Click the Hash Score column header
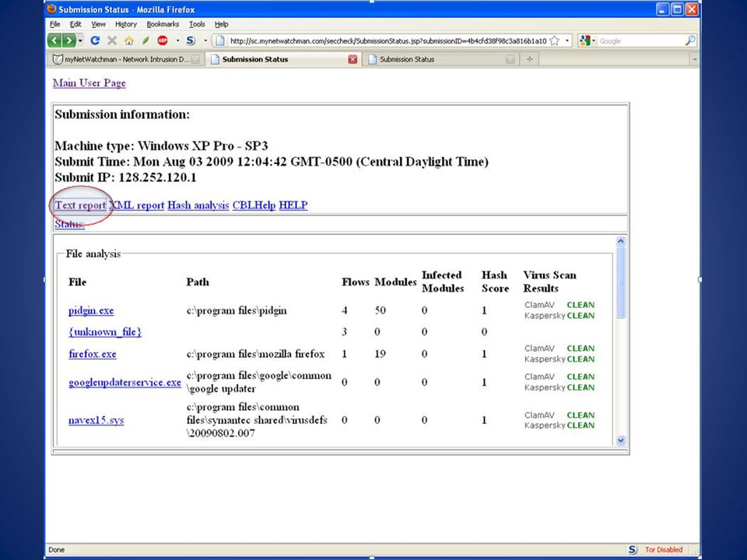 click(495, 282)
